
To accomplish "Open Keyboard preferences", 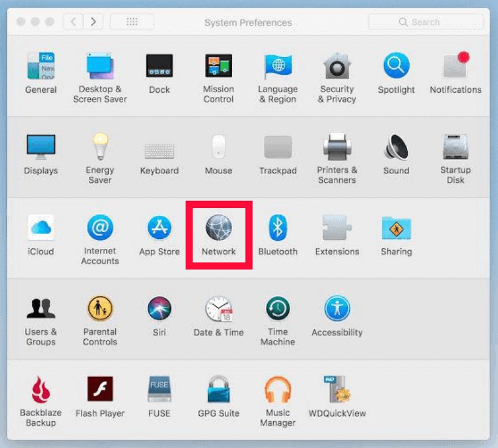I will tap(159, 159).
